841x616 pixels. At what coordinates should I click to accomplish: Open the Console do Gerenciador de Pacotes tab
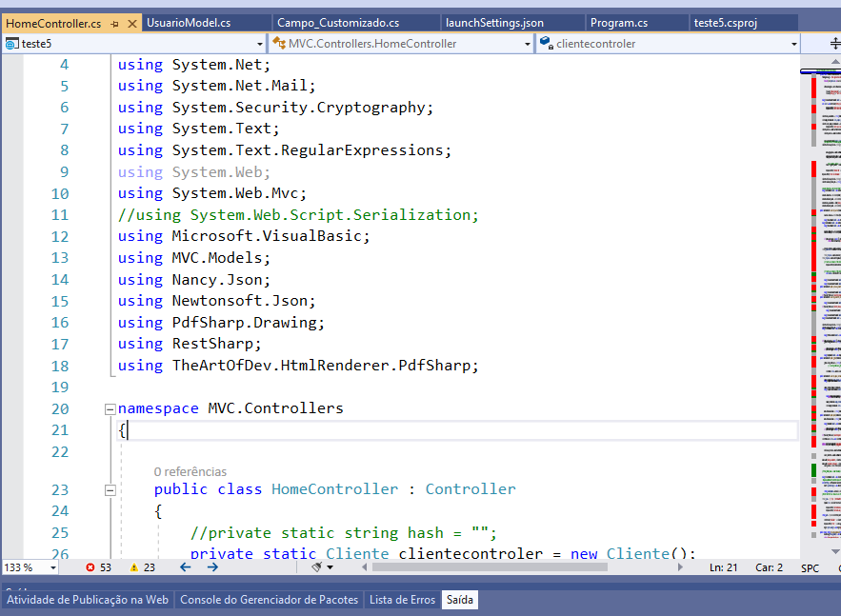269,600
